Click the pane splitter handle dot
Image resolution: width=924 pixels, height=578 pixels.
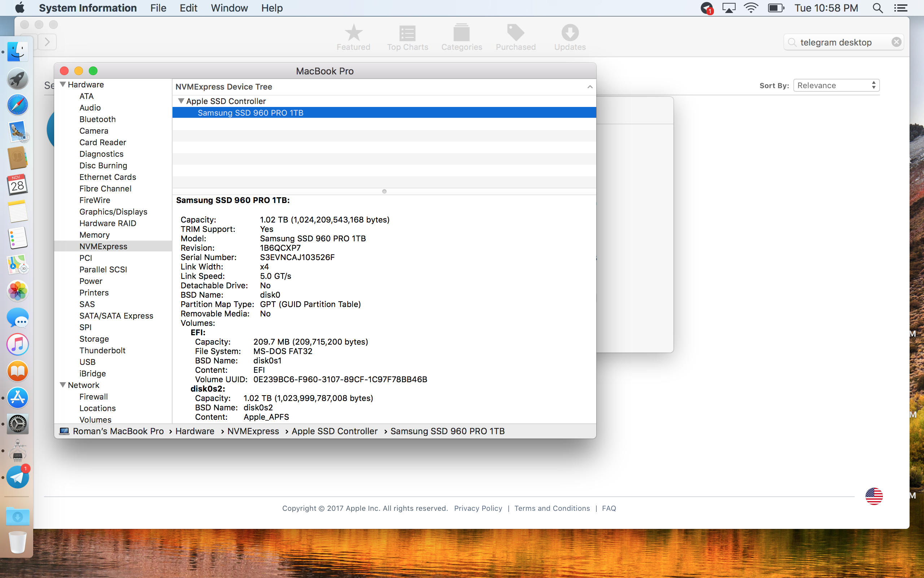coord(384,191)
